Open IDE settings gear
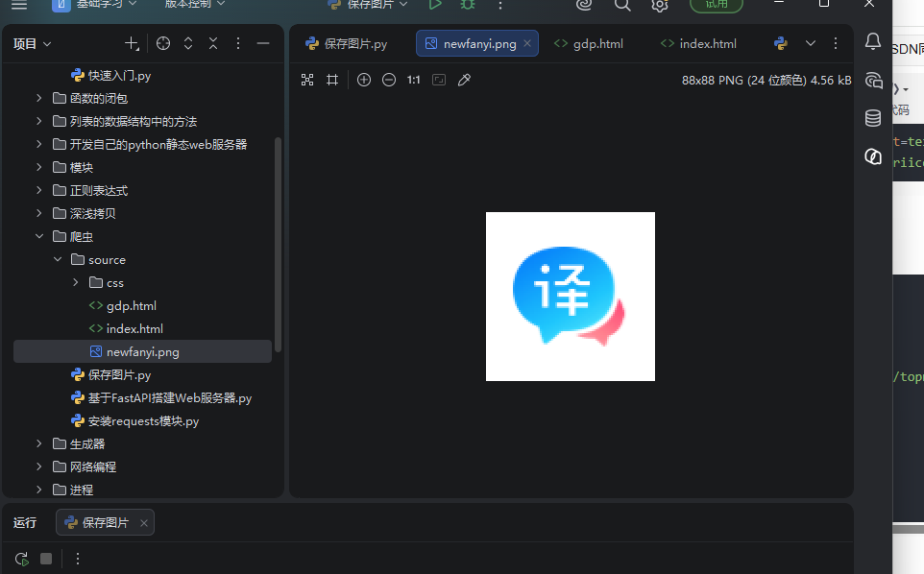This screenshot has height=574, width=924. 660,6
